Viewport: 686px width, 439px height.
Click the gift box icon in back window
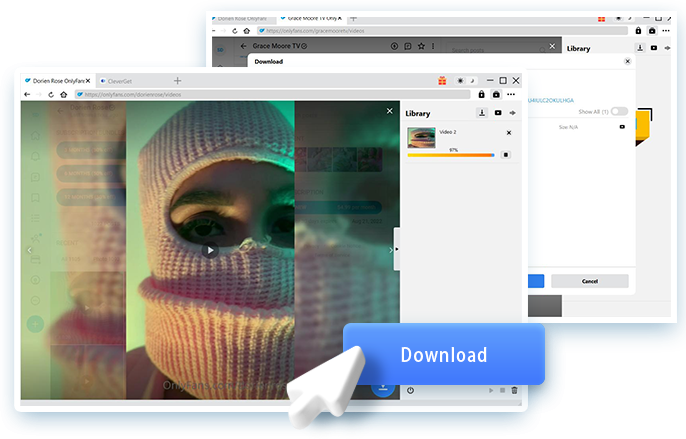(602, 19)
